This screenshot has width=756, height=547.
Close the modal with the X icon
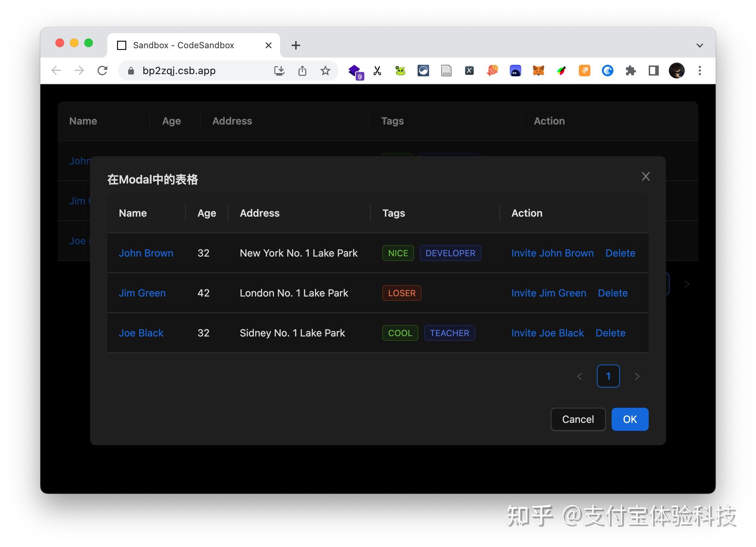(x=645, y=176)
